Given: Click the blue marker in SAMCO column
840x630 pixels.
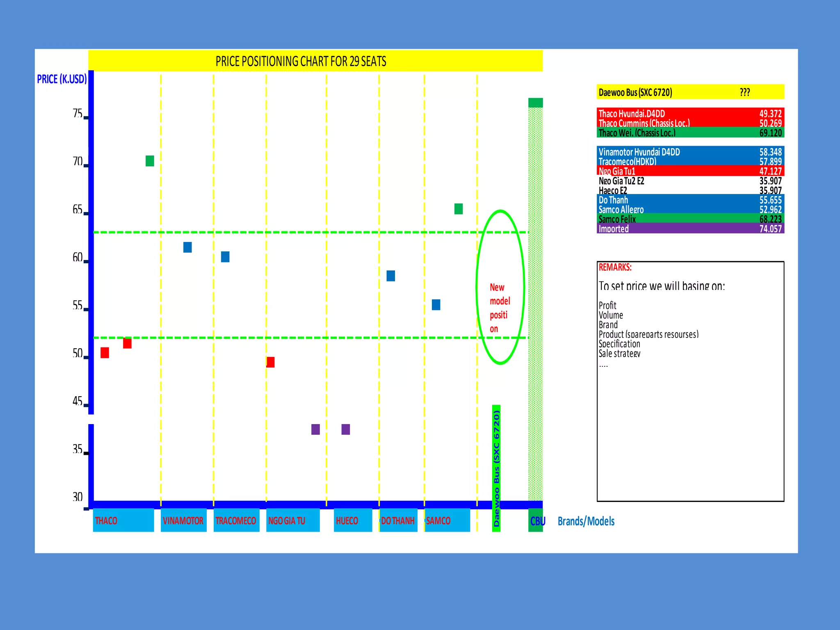Looking at the screenshot, I should point(436,305).
